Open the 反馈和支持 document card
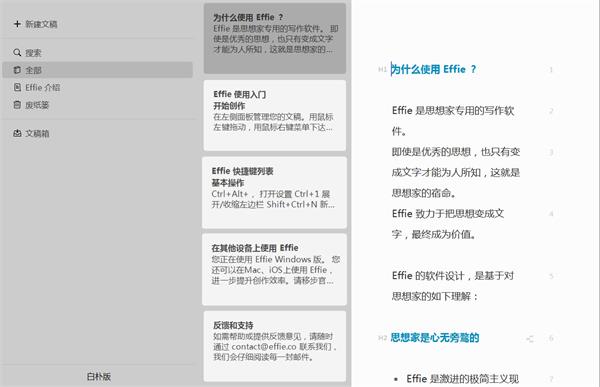The width and height of the screenshot is (600, 387). click(275, 346)
